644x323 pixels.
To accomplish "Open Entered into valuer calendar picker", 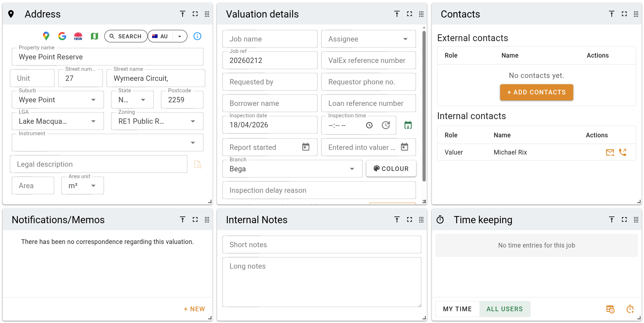I will click(x=405, y=147).
